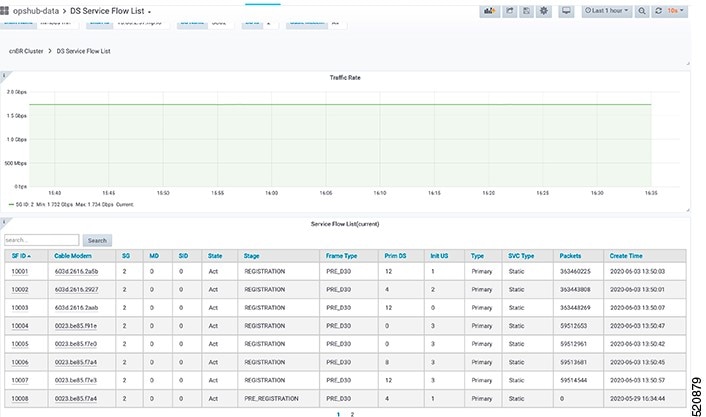Screen dimensions: 706x417
Task: Open the opshub-data folder link
Action: [x=36, y=11]
